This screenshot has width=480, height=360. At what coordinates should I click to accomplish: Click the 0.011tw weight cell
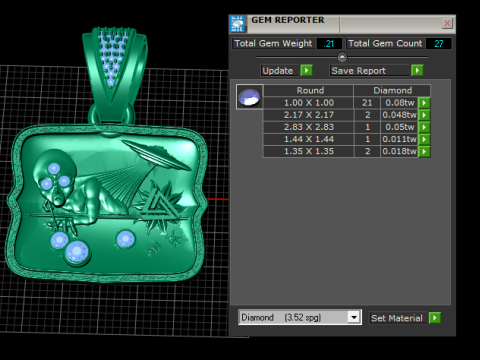point(399,139)
